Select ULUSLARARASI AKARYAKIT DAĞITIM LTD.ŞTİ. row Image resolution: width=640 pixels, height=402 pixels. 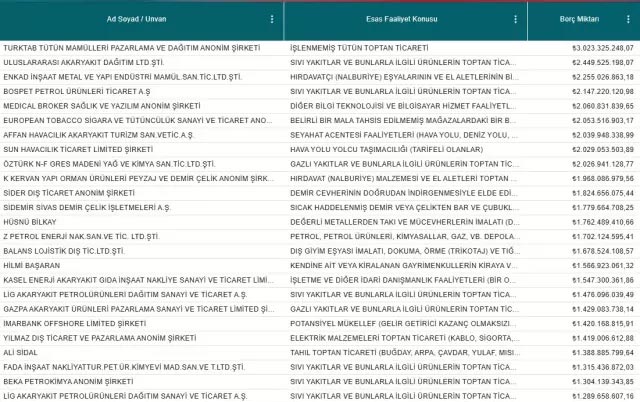[x=320, y=62]
